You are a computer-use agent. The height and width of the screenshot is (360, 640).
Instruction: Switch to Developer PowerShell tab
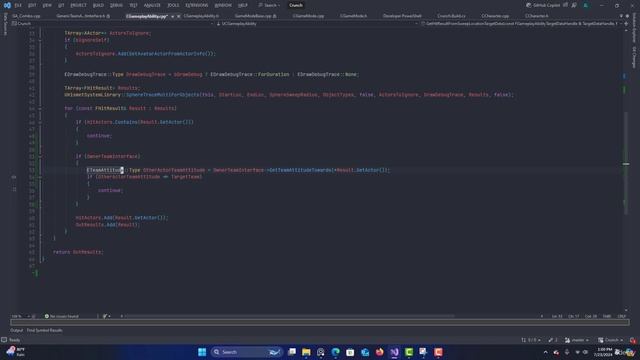click(x=402, y=16)
